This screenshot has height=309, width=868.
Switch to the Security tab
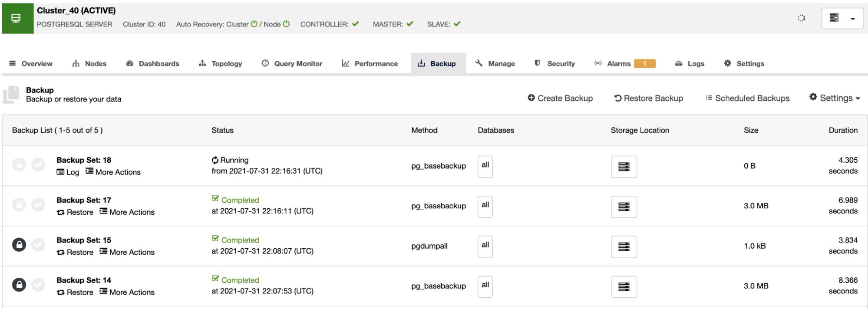(x=554, y=63)
